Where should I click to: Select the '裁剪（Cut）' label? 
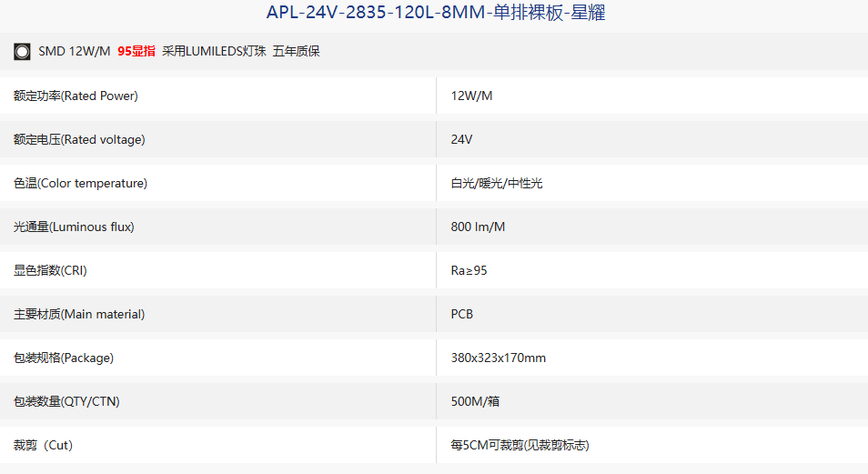tap(43, 445)
